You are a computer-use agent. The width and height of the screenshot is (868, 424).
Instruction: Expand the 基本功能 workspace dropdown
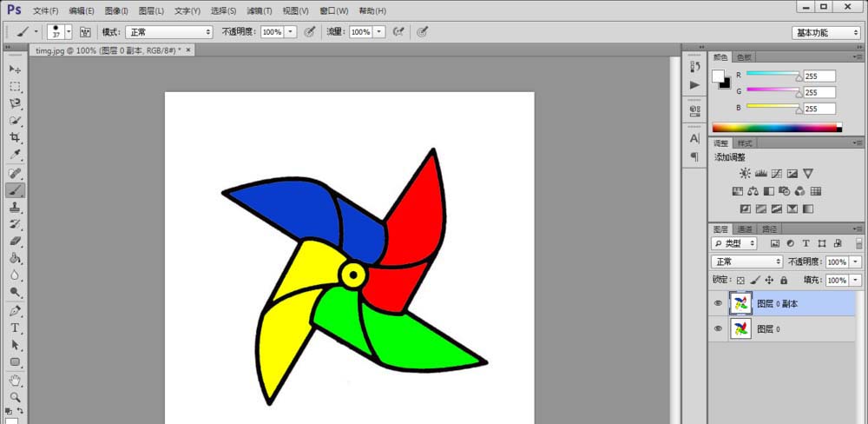pyautogui.click(x=826, y=32)
